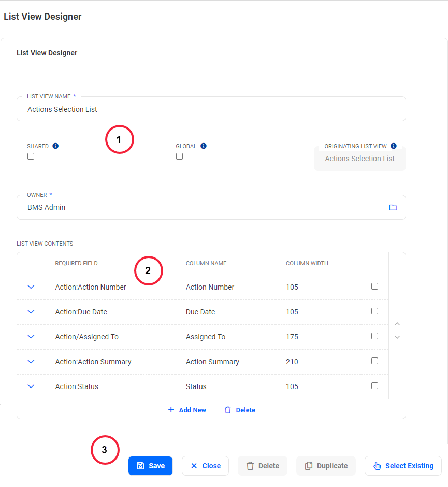
Task: Expand the Action/Assigned To row
Action: 31,336
